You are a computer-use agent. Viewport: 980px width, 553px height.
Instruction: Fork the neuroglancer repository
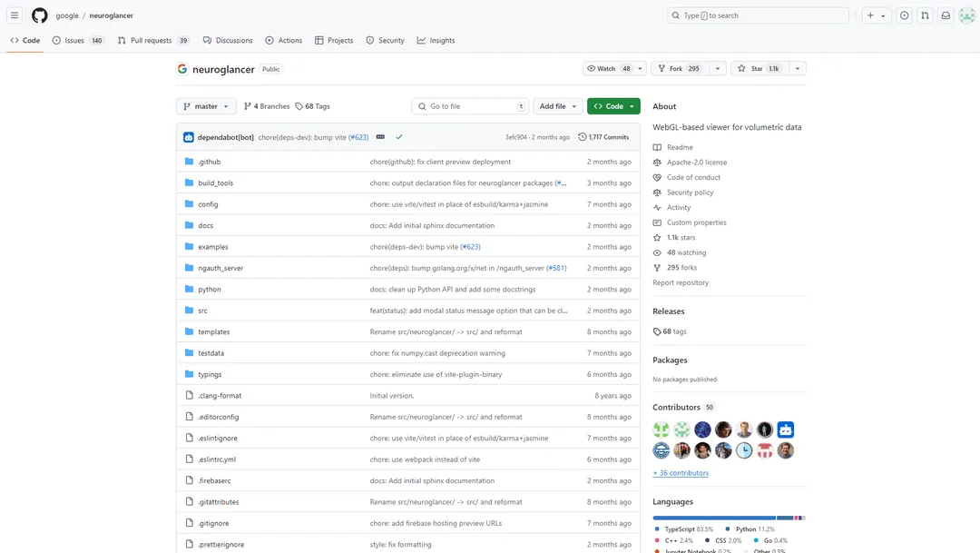coord(680,69)
